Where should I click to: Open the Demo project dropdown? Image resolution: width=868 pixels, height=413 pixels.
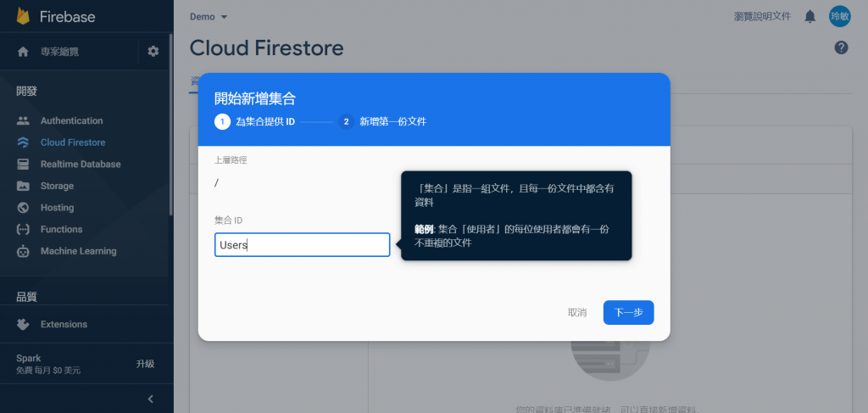(209, 17)
